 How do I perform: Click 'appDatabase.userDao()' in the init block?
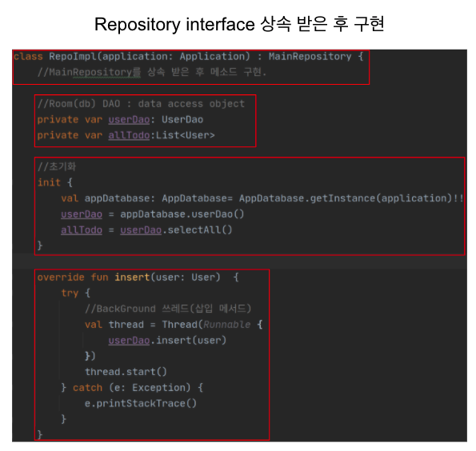pos(182,214)
